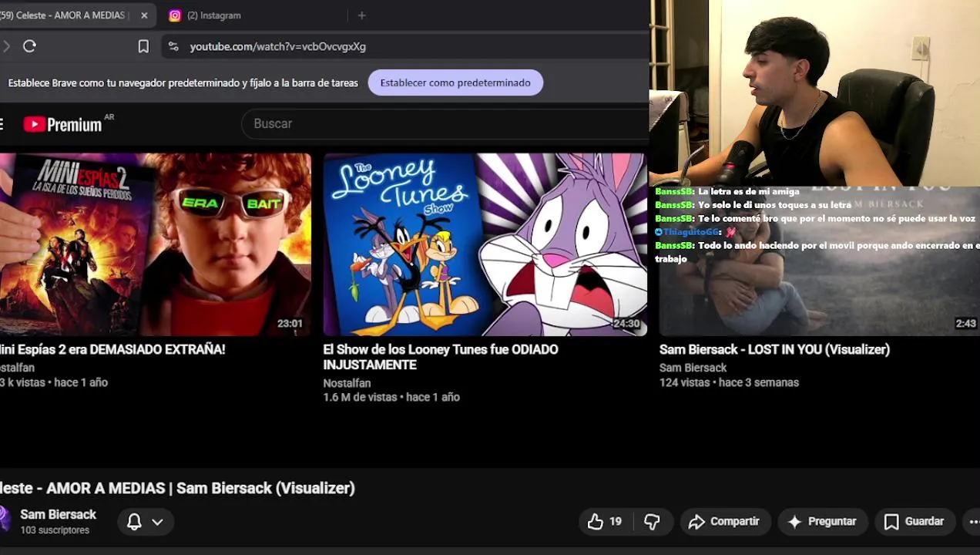Open a new browser tab
The width and height of the screenshot is (980, 555).
coord(361,15)
